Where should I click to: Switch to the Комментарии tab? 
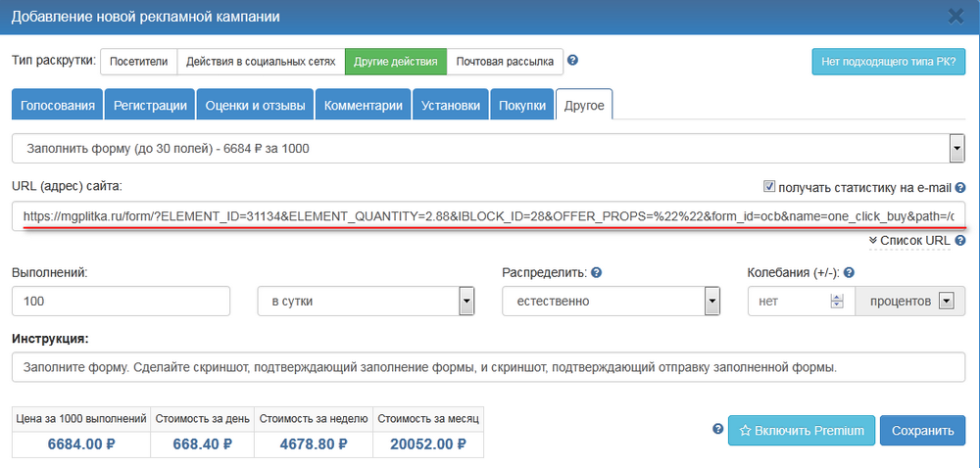pos(363,106)
